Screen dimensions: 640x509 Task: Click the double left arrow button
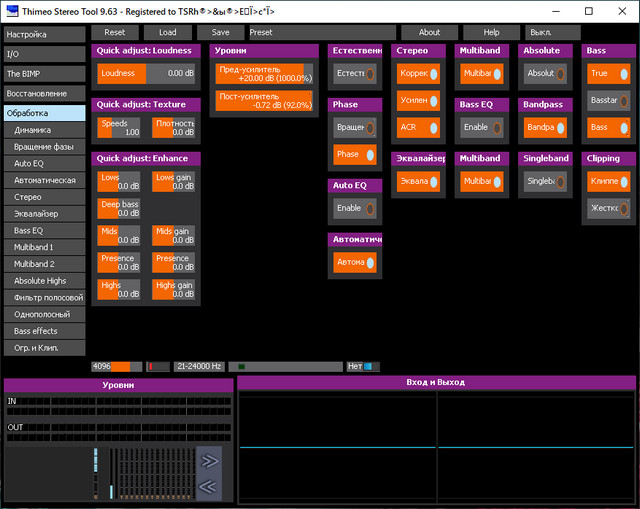coord(210,487)
